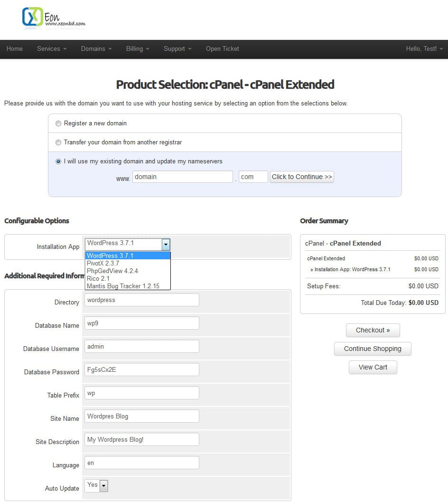Open the Services menu
This screenshot has width=448, height=502.
pos(51,49)
